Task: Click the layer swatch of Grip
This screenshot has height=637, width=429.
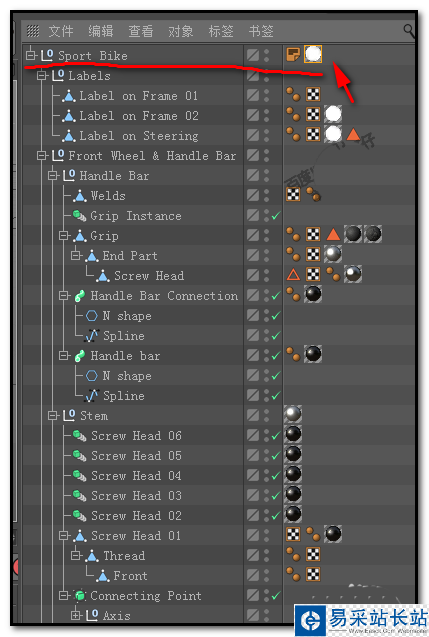Action: pos(253,235)
